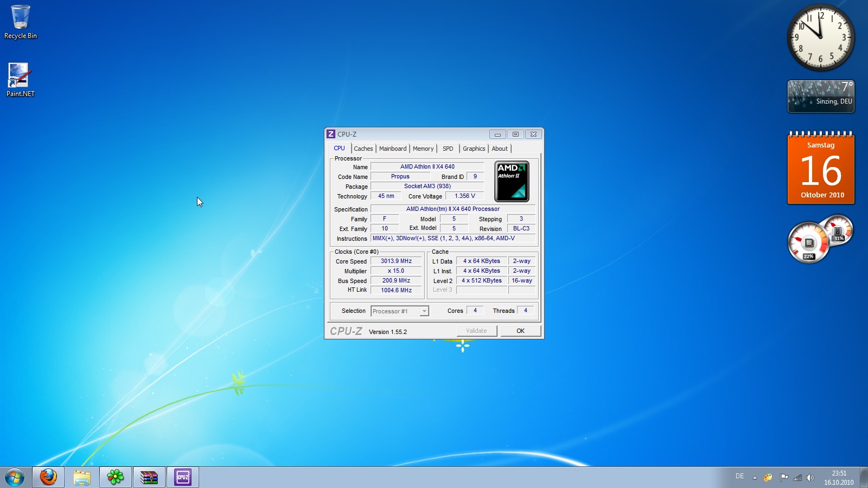The height and width of the screenshot is (488, 868).
Task: Open the Mainboard tab
Action: [393, 149]
